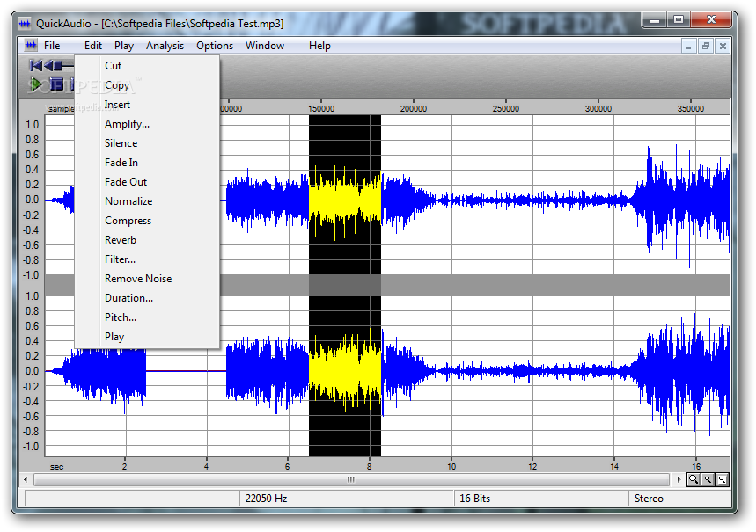This screenshot has height=532, width=756.
Task: Click the yellow selected region in top channel
Action: click(345, 201)
